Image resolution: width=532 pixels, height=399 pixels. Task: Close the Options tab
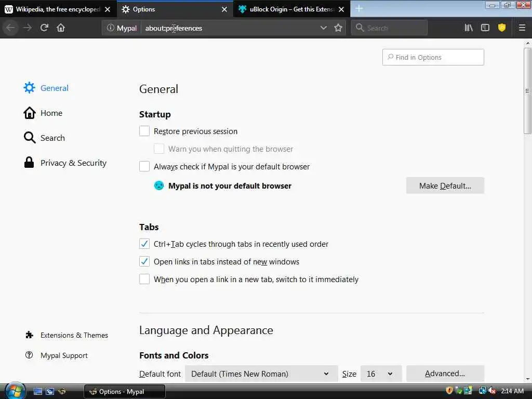point(224,9)
